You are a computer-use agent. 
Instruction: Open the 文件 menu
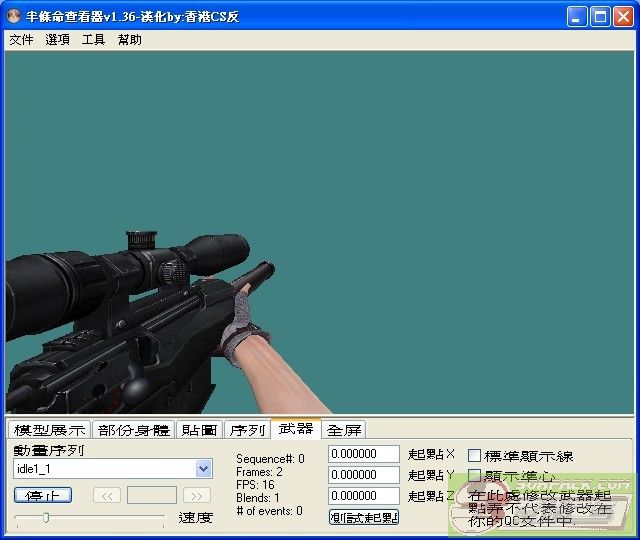tap(21, 40)
